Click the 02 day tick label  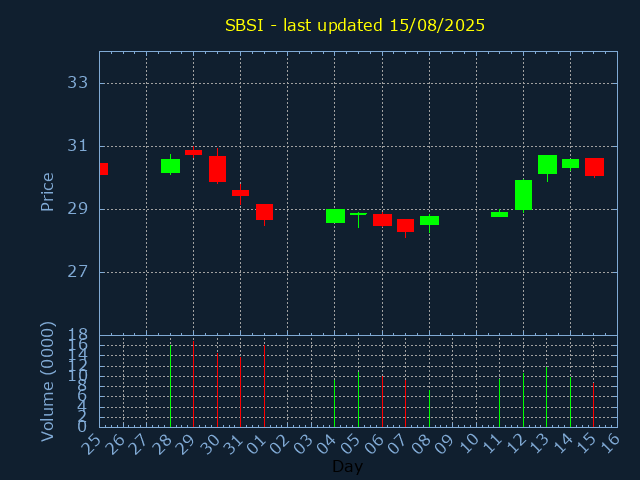click(280, 444)
